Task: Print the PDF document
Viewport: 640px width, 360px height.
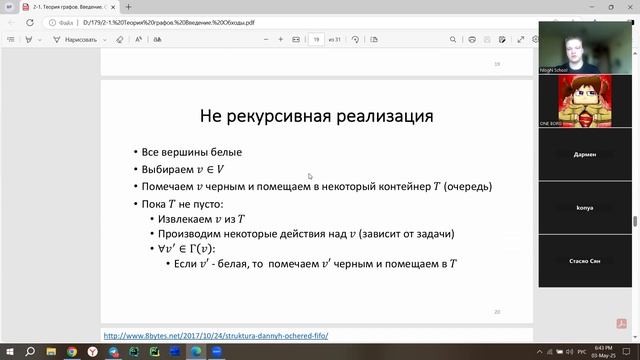Action: pos(472,40)
